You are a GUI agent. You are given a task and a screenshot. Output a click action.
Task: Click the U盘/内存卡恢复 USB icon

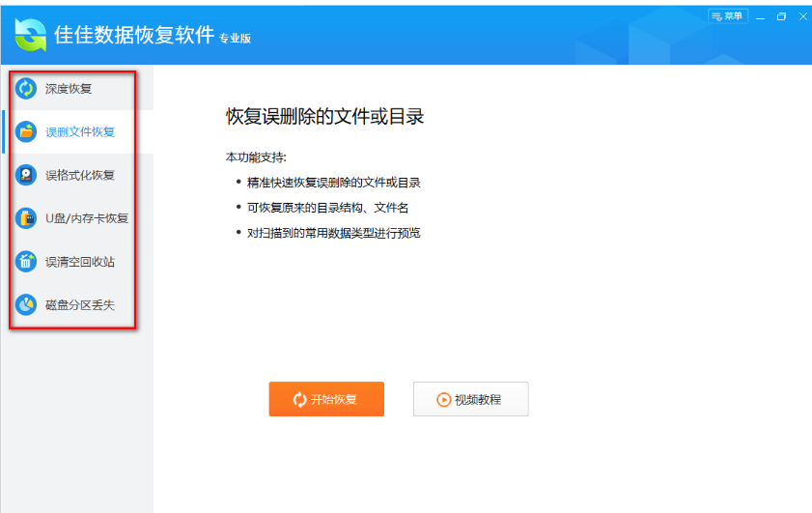click(26, 218)
